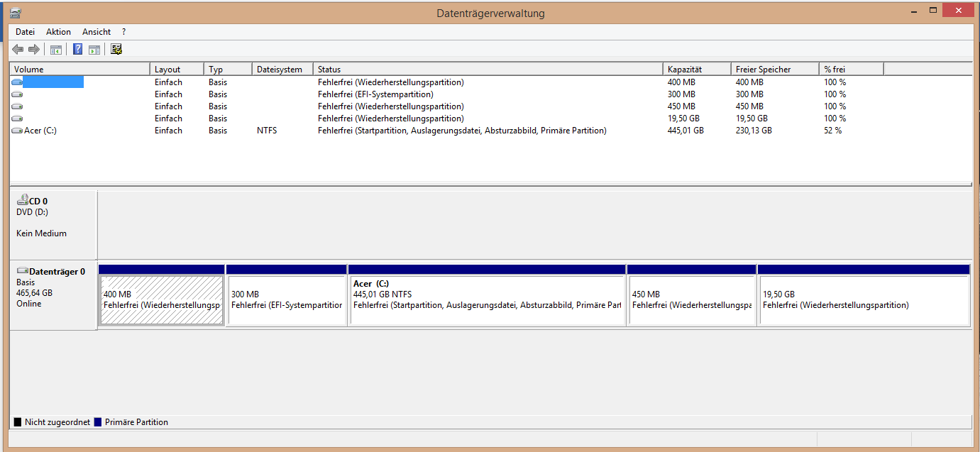
Task: Click the 'Datenträger 0' disk label
Action: [x=57, y=272]
